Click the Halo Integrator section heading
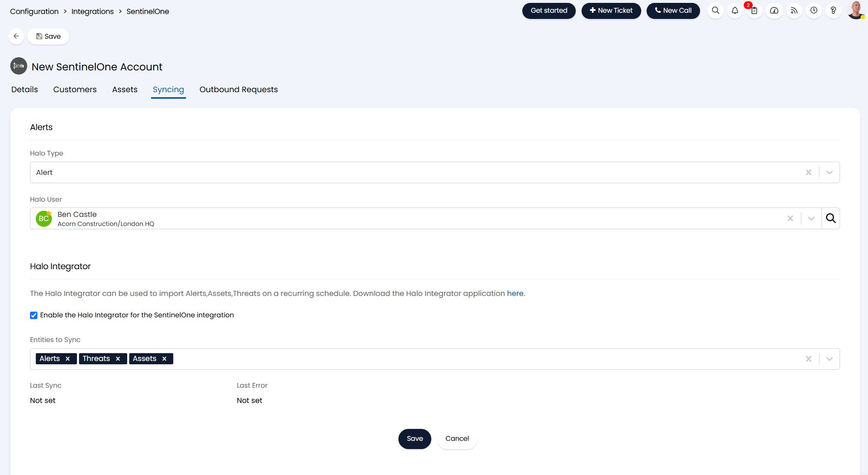This screenshot has height=475, width=868. (x=61, y=266)
